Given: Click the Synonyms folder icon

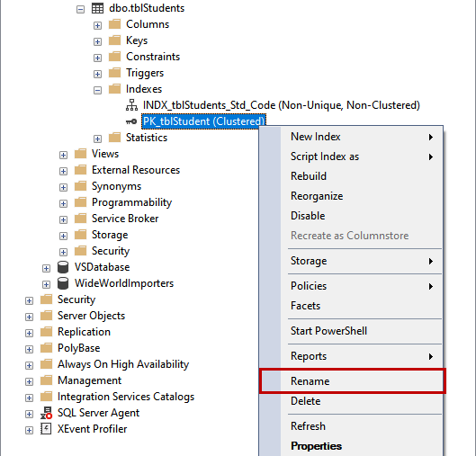Looking at the screenshot, I should click(x=80, y=185).
